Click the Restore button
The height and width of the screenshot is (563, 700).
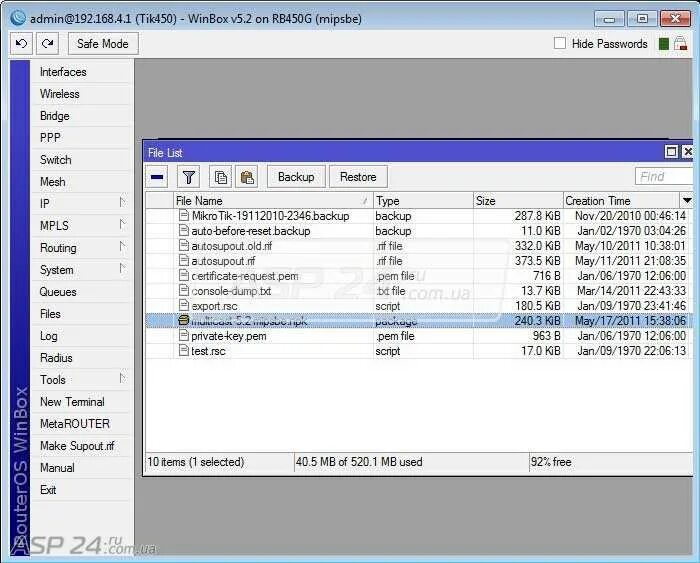(358, 177)
